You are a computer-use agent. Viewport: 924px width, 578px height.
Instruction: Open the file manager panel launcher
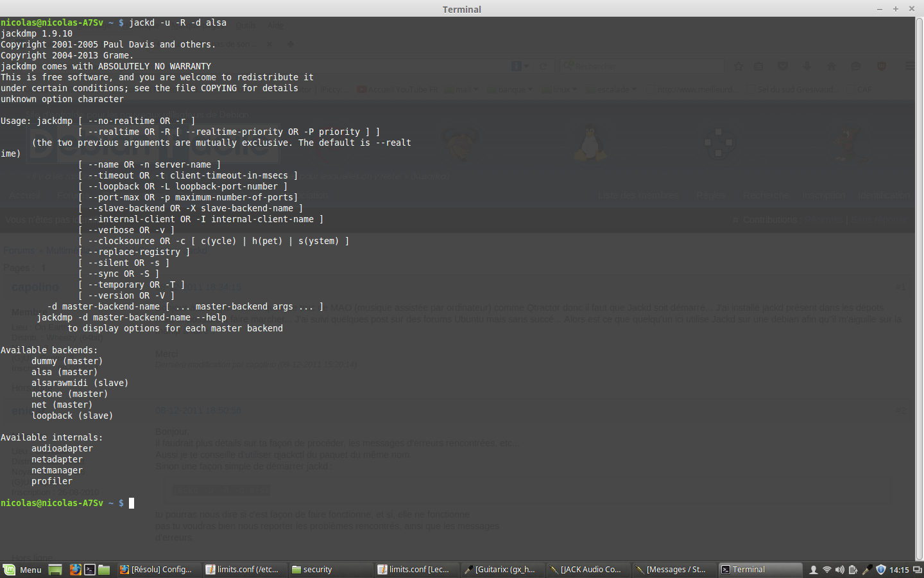click(x=104, y=570)
